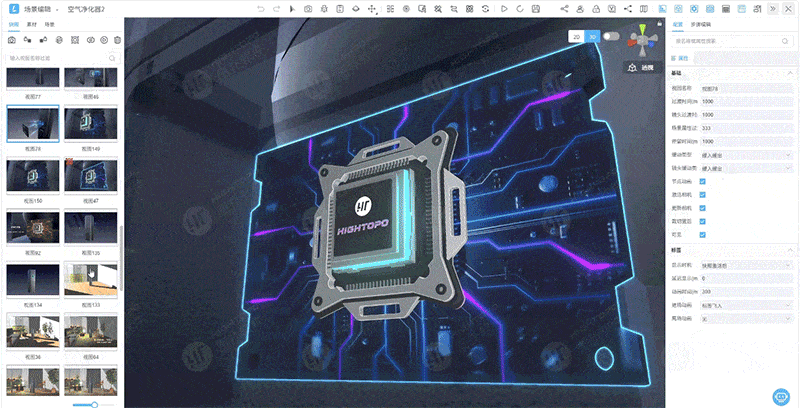Viewport: 800px width, 408px height.
Task: Collapse the 标签 section
Action: [x=790, y=250]
